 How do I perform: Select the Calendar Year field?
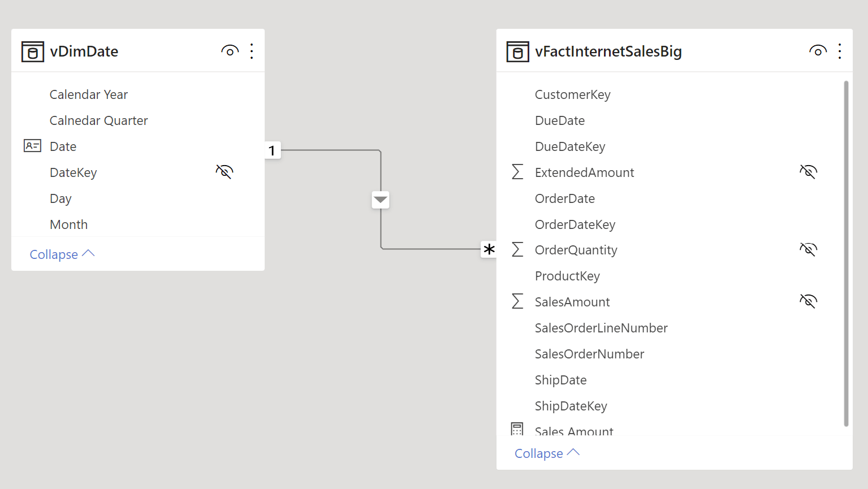pos(88,94)
